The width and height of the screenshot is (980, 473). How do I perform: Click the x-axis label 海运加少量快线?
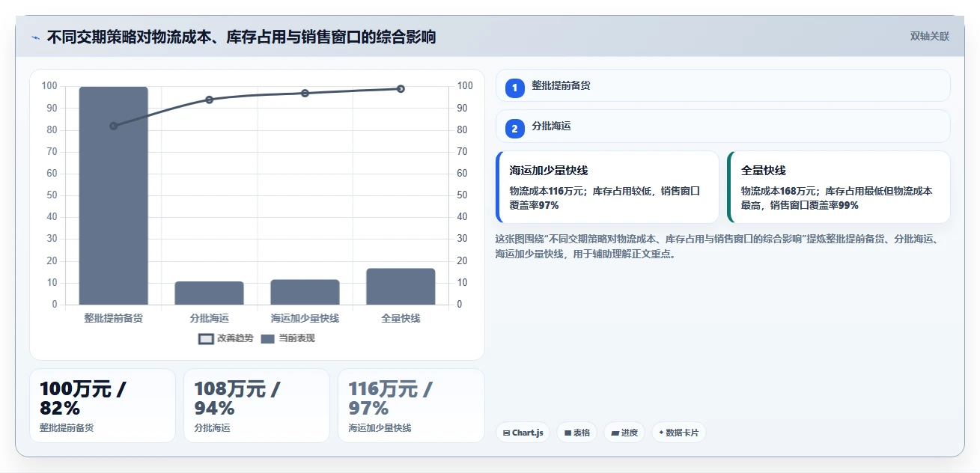[305, 318]
